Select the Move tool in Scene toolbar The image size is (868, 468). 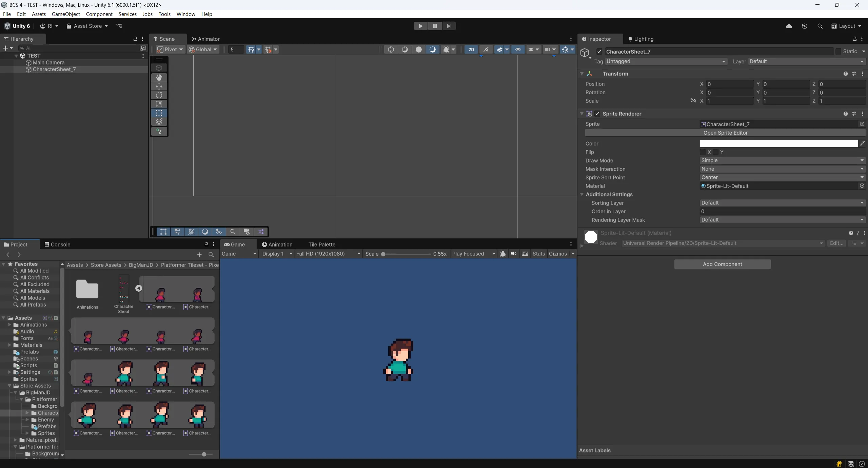[x=159, y=86]
